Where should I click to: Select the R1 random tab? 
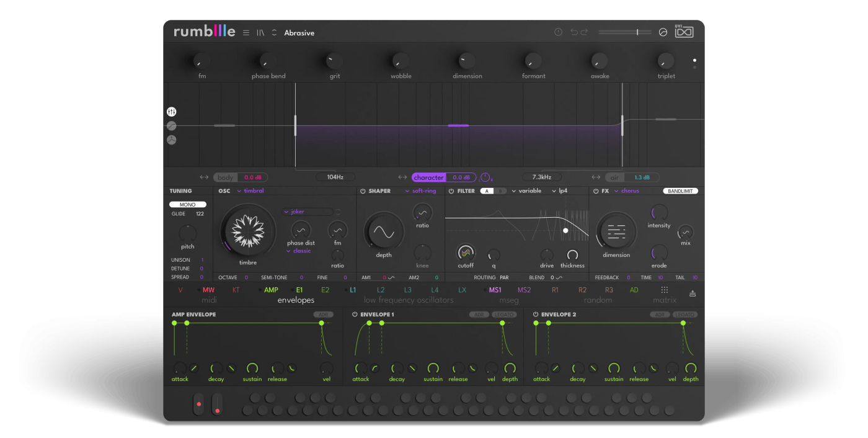(x=555, y=290)
